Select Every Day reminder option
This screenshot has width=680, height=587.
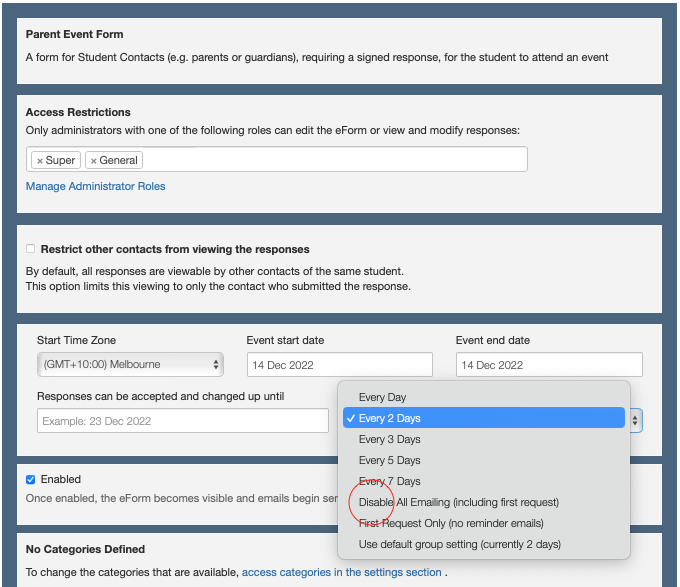tap(382, 397)
